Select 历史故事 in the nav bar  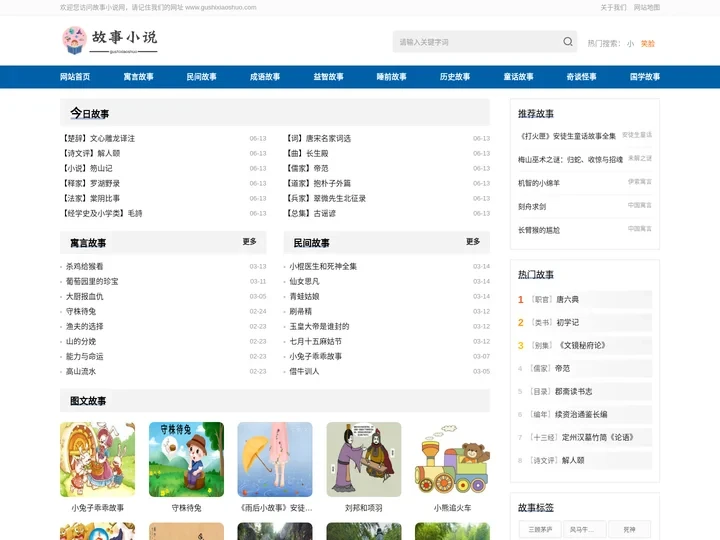pyautogui.click(x=455, y=77)
